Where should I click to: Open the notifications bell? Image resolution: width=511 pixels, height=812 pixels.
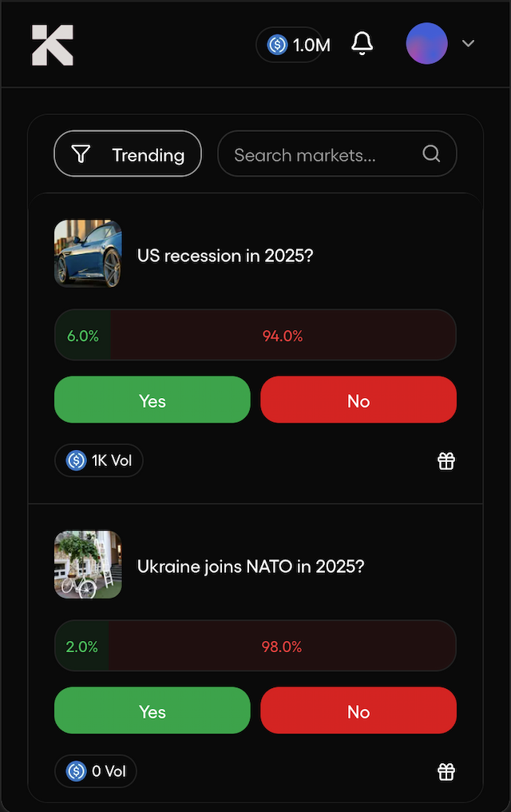[x=362, y=44]
